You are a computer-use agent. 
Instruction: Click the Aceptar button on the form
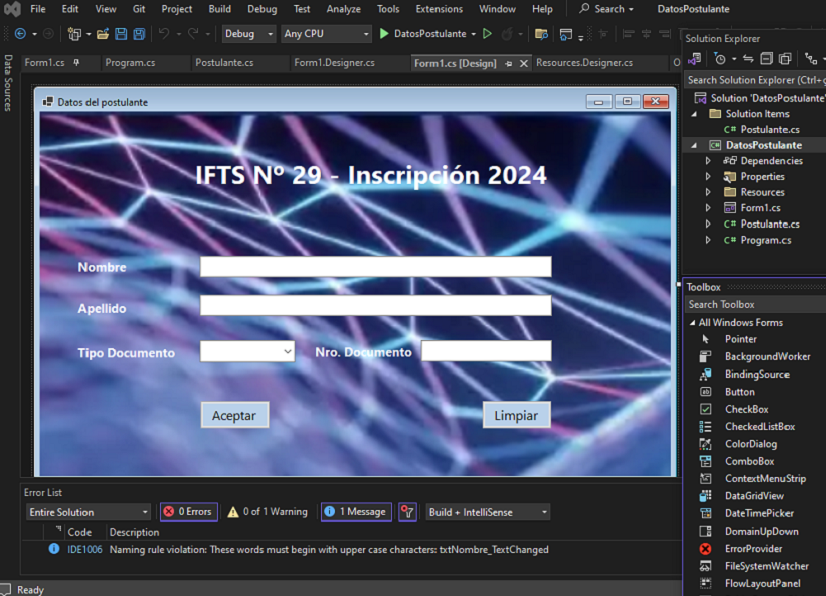pyautogui.click(x=234, y=415)
